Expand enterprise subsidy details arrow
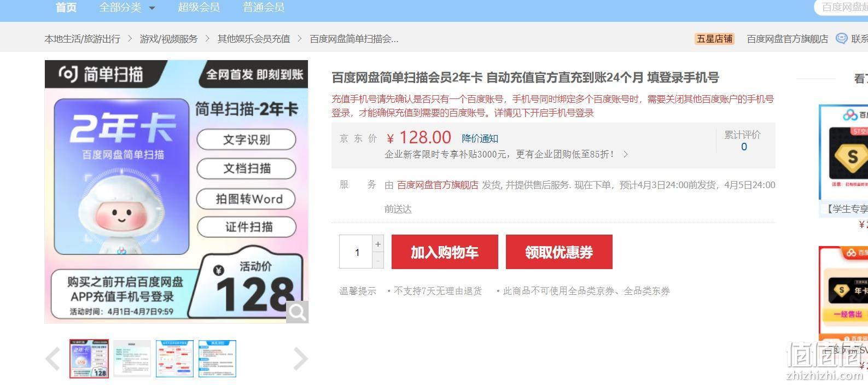Image resolution: width=868 pixels, height=385 pixels. pyautogui.click(x=626, y=154)
